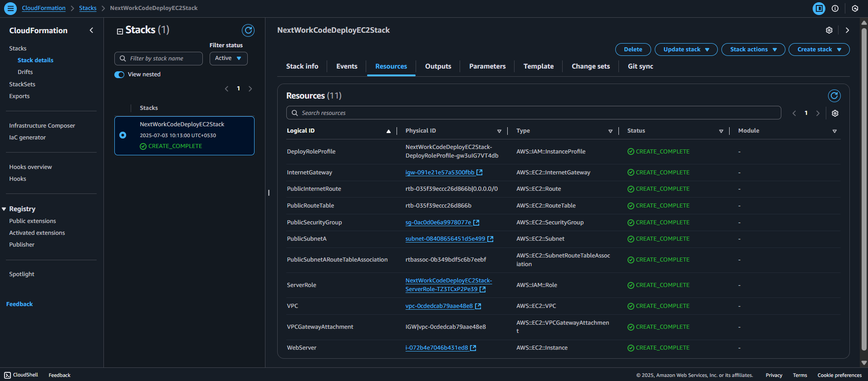Go to next page of Resources

pyautogui.click(x=818, y=114)
